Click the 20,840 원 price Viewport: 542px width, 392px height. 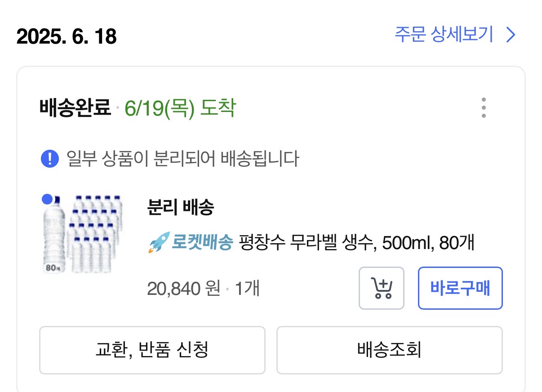coord(183,289)
